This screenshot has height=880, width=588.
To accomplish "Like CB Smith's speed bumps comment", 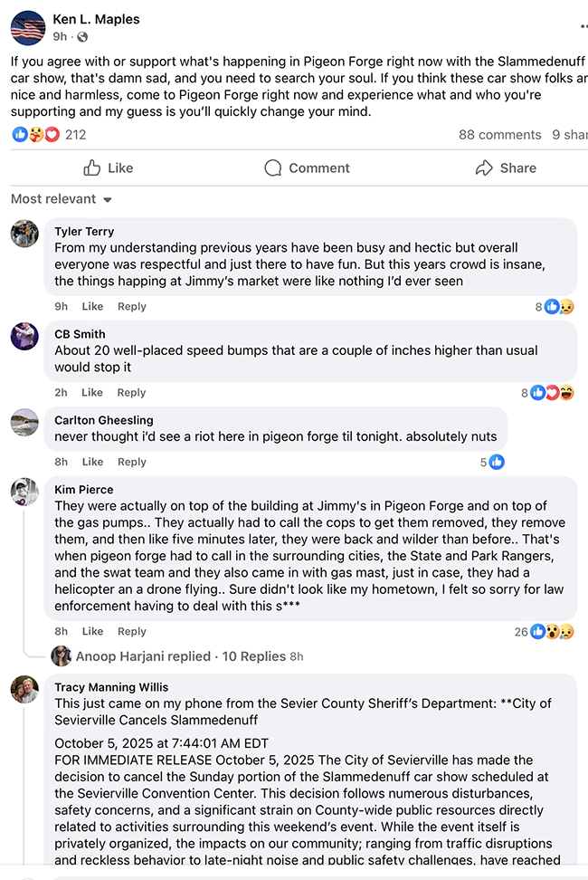I will tap(92, 392).
